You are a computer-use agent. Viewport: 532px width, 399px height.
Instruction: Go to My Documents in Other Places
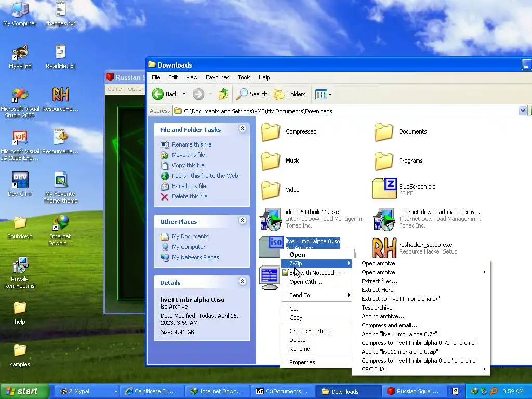(190, 236)
